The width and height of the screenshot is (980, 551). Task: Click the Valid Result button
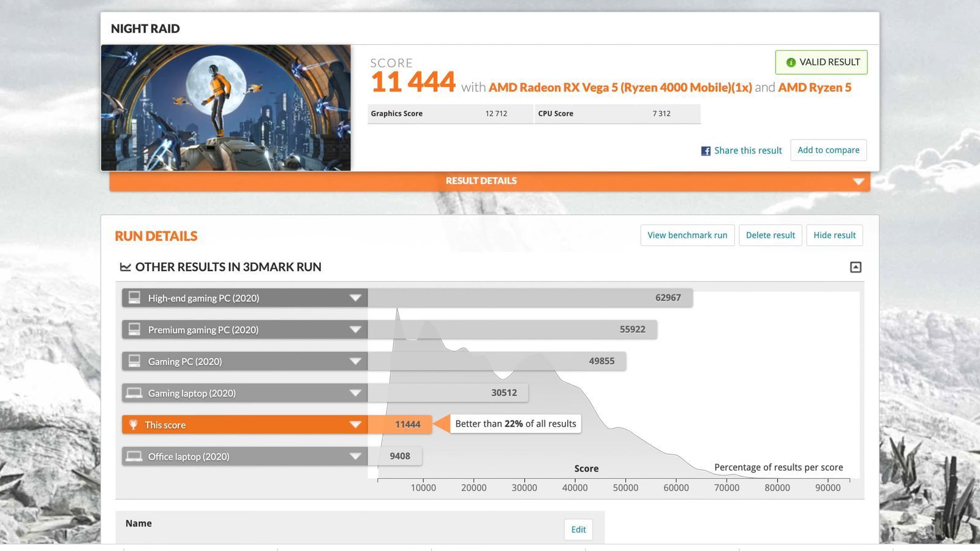(821, 62)
